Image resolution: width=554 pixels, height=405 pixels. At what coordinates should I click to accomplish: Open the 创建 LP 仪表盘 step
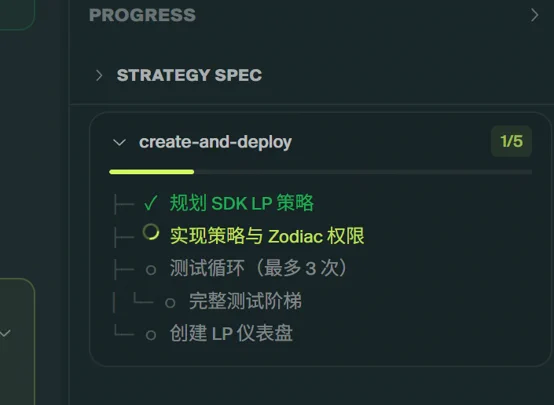click(x=231, y=333)
